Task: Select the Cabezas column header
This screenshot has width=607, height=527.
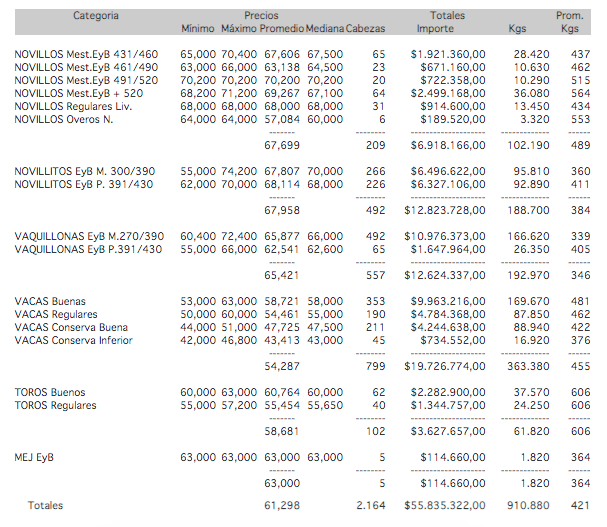Action: point(366,29)
